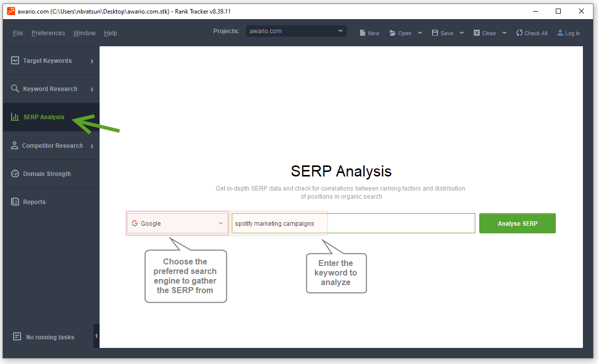
Task: Open the Preferences menu
Action: point(48,33)
